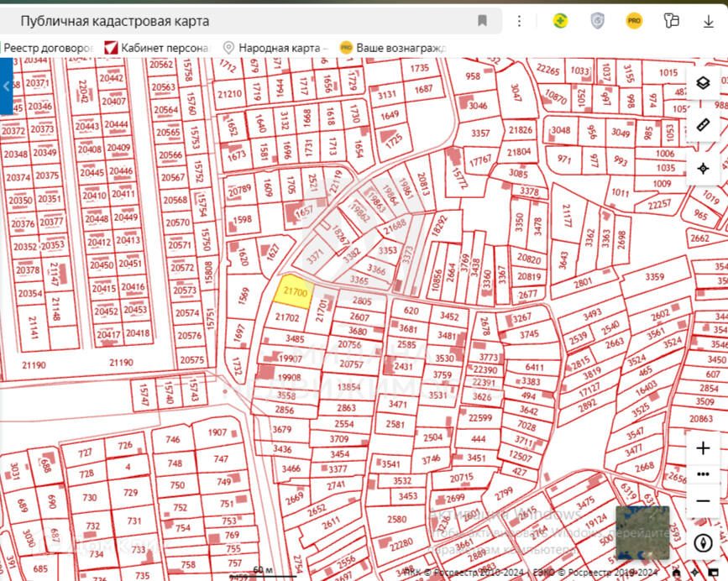Image resolution: width=728 pixels, height=581 pixels.
Task: Open browser three-dot page menu
Action: tap(520, 21)
